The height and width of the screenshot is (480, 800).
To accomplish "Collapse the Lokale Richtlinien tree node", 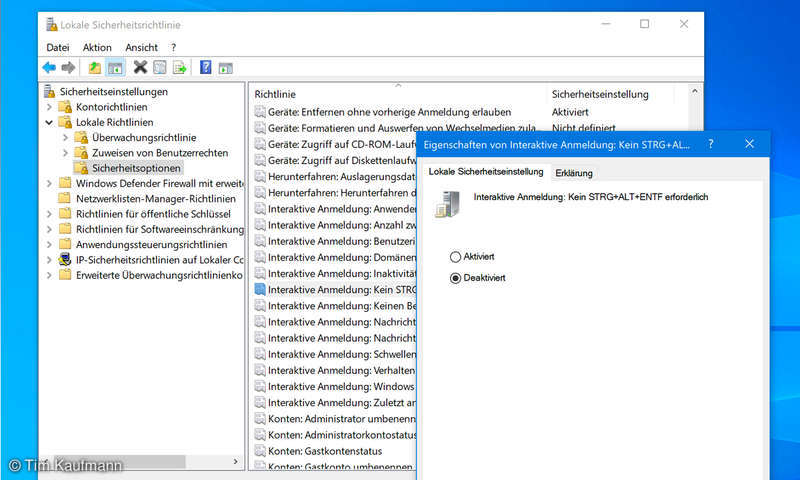I will [51, 122].
